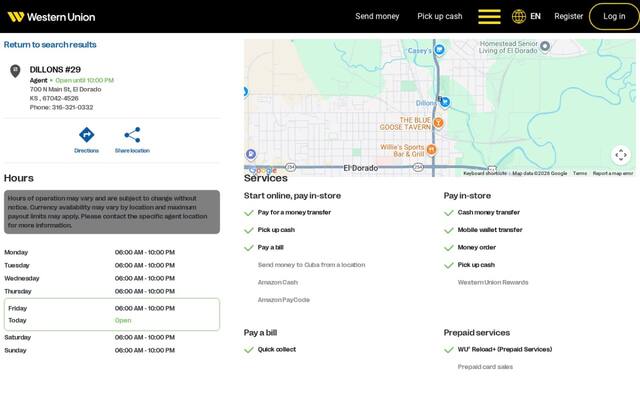Click the Quick collect service
This screenshot has width=640, height=400.
pos(277,349)
